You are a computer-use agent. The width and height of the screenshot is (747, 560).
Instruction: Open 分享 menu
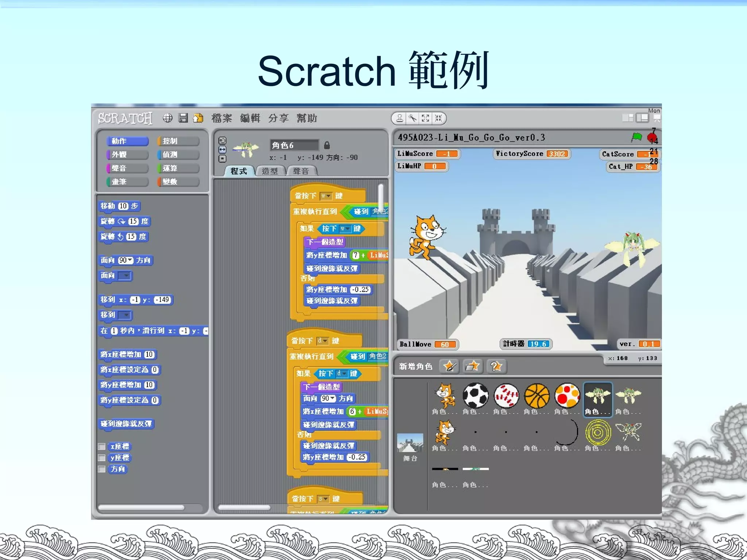click(x=278, y=118)
